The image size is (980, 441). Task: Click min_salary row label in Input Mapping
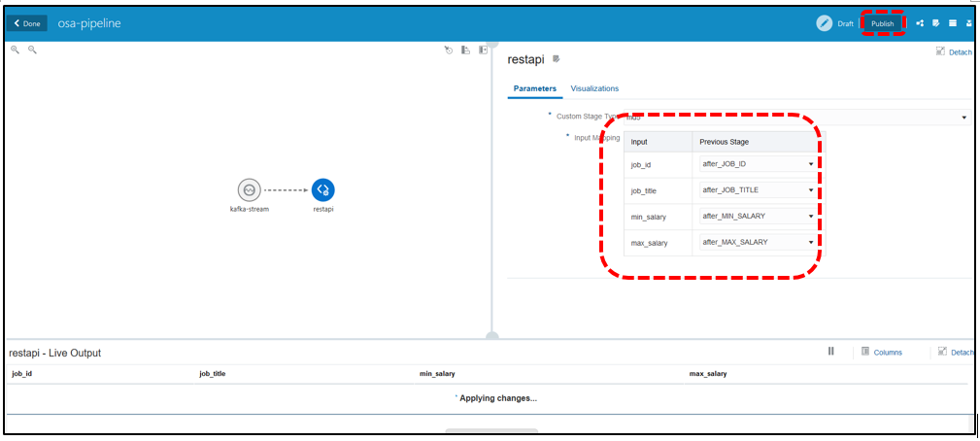tap(648, 217)
